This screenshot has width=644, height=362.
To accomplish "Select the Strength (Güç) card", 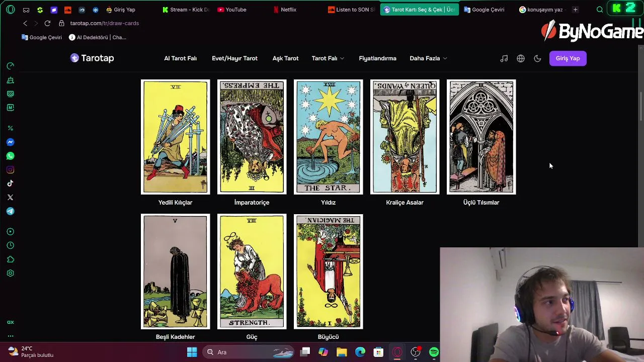I will point(252,271).
